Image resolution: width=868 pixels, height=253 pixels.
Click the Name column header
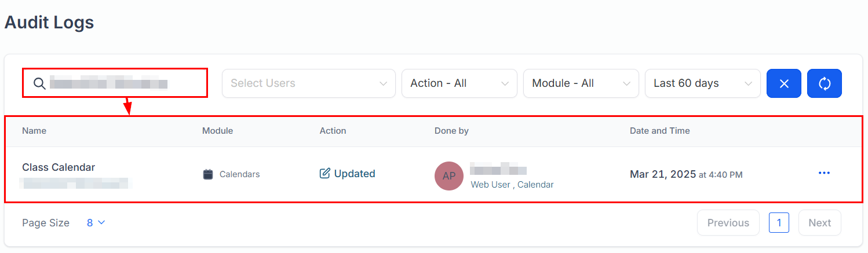[x=34, y=131]
